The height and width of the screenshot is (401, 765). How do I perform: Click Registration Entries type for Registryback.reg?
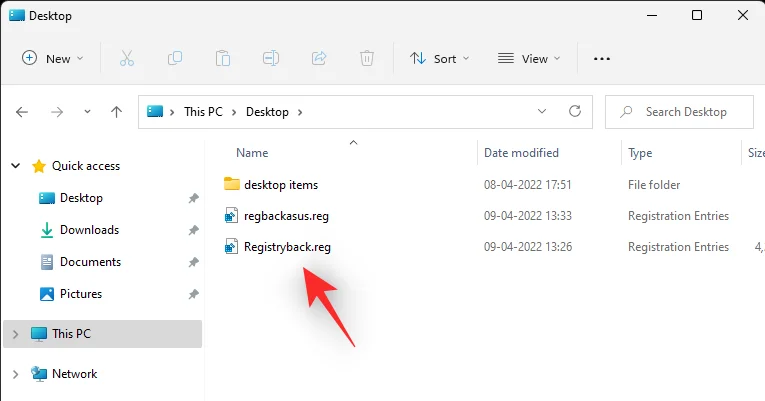pyautogui.click(x=678, y=247)
